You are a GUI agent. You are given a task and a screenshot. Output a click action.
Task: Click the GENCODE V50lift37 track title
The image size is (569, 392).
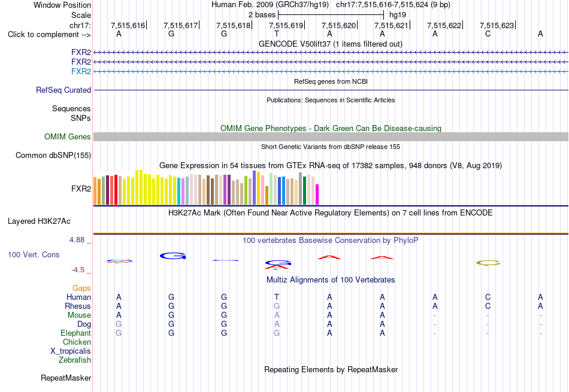pos(330,44)
